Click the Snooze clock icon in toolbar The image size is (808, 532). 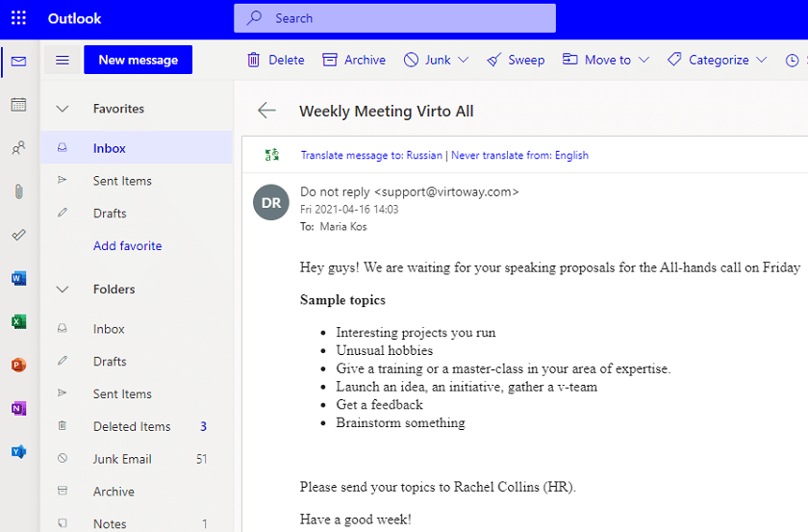[792, 61]
